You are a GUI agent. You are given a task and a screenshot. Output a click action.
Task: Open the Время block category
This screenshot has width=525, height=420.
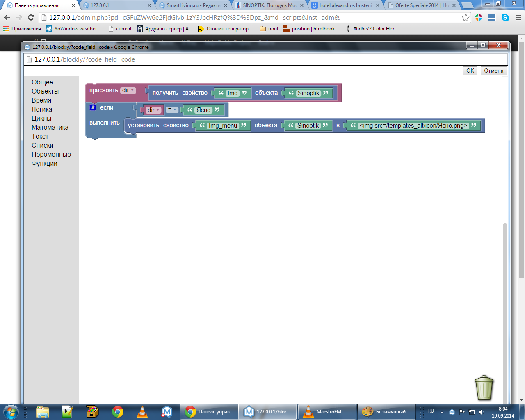(x=41, y=100)
